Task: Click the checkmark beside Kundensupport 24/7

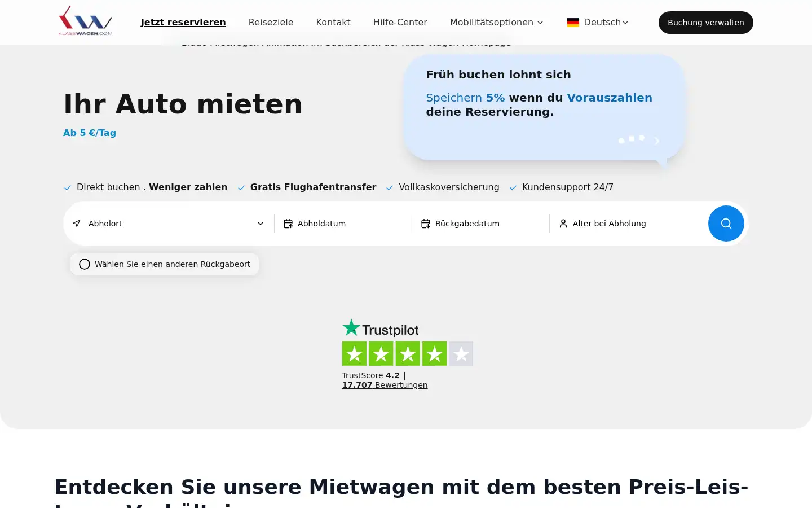Action: pyautogui.click(x=513, y=188)
